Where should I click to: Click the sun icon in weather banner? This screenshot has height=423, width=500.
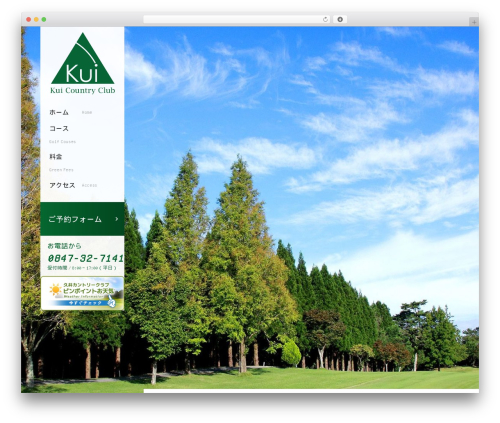(x=55, y=290)
